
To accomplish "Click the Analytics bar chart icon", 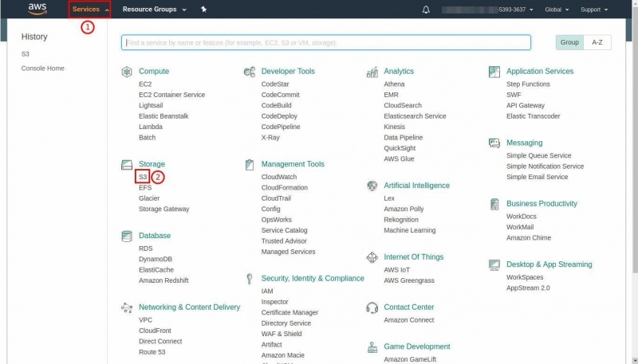I will coord(372,72).
